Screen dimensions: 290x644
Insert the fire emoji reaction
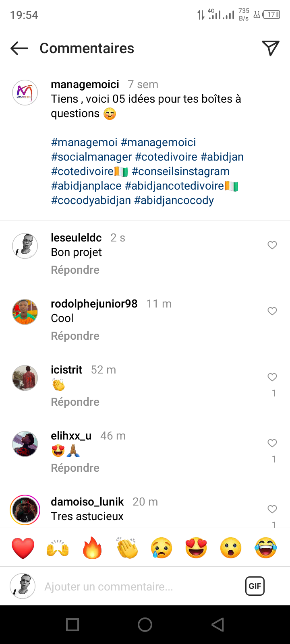[92, 548]
